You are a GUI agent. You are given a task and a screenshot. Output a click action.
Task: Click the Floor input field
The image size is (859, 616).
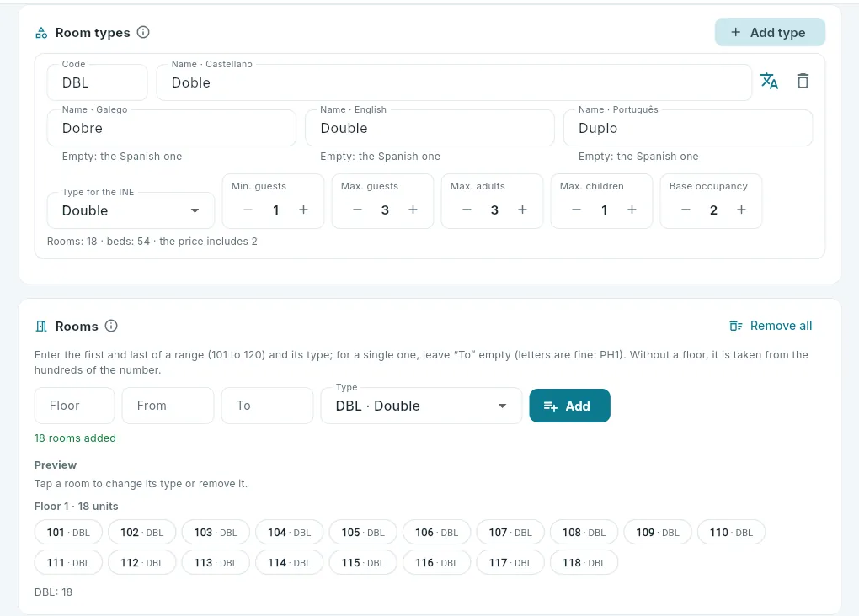click(x=74, y=406)
